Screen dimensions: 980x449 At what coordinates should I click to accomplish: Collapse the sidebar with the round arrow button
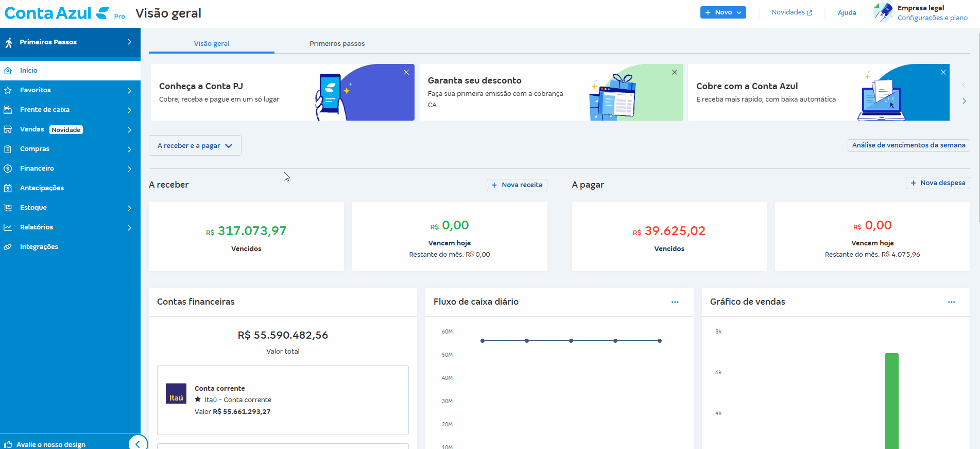138,444
